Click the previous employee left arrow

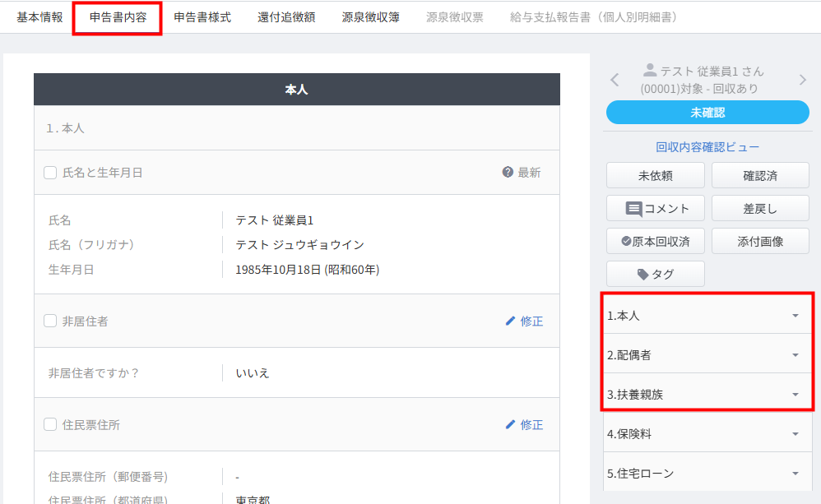[615, 80]
